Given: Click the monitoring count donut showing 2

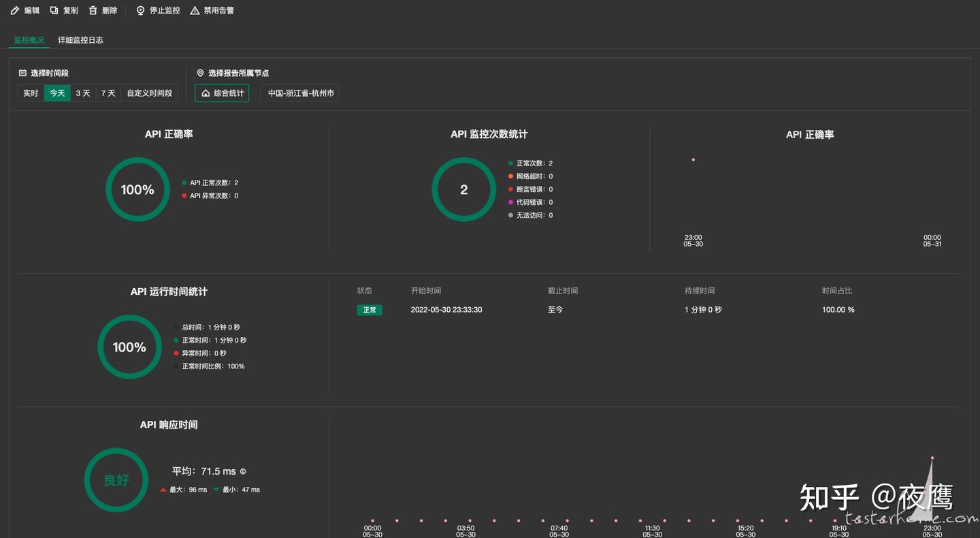Looking at the screenshot, I should point(464,189).
